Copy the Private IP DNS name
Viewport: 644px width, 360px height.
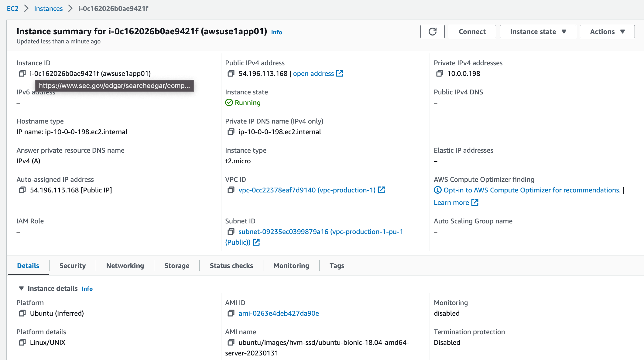231,132
